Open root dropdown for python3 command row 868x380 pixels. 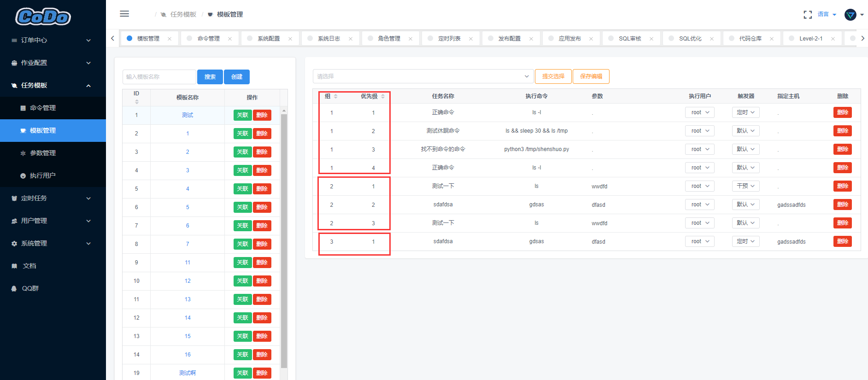pos(700,149)
